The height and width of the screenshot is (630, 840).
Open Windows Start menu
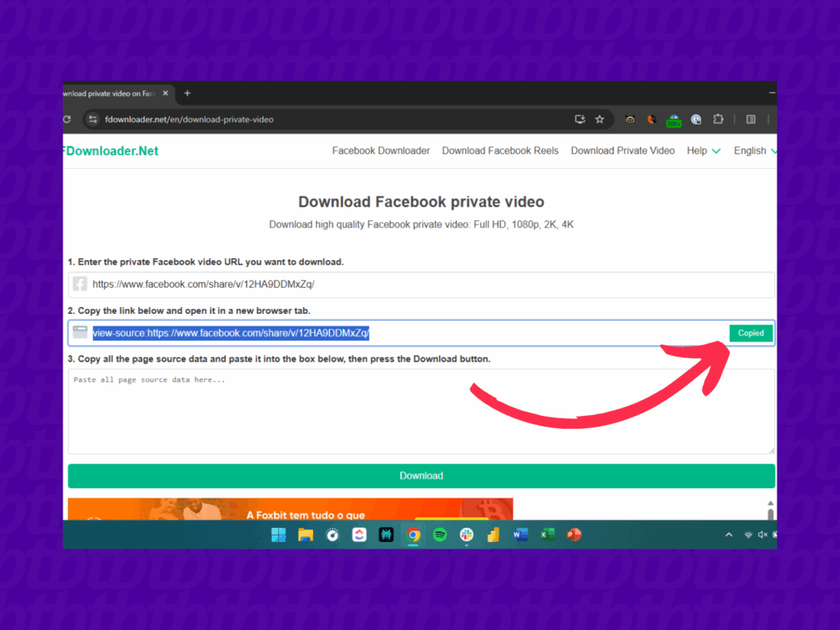[279, 535]
